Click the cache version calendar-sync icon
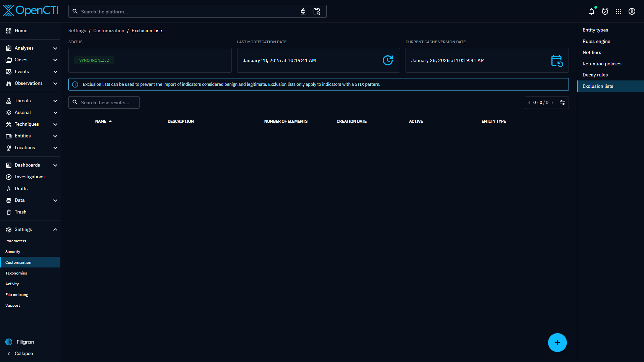Image resolution: width=644 pixels, height=362 pixels. click(557, 61)
